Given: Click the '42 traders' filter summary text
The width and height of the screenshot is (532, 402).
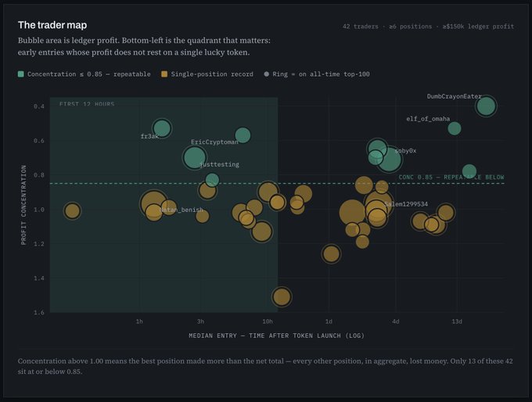Looking at the screenshot, I should (428, 27).
